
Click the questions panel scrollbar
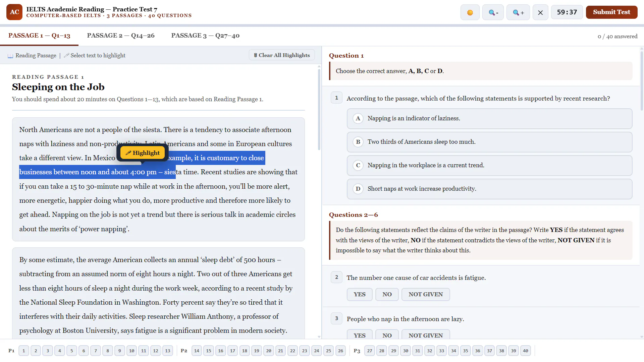642,80
